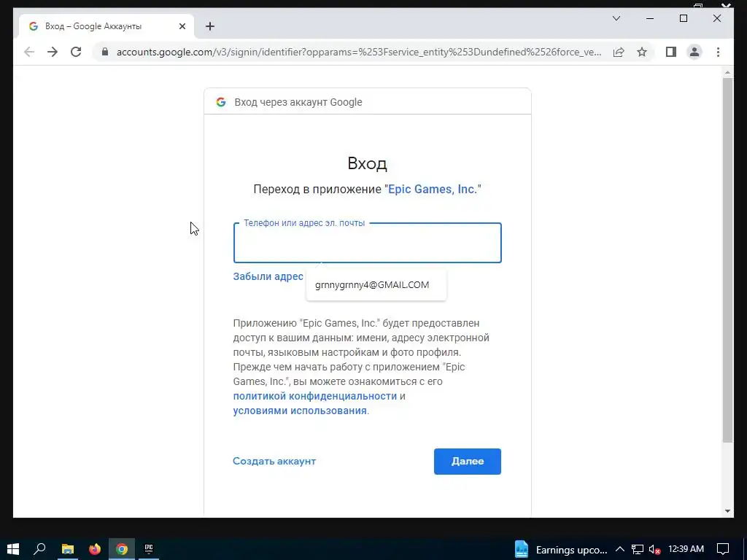Click the network tray icon
Viewport: 747px width, 560px height.
(638, 550)
